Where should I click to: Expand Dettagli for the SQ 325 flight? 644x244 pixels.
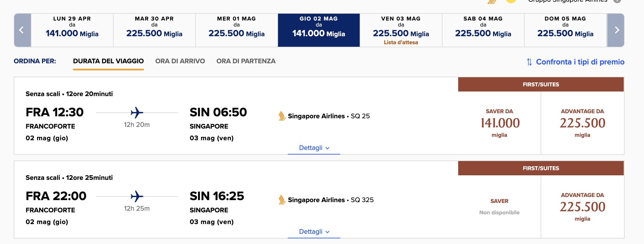pyautogui.click(x=314, y=232)
